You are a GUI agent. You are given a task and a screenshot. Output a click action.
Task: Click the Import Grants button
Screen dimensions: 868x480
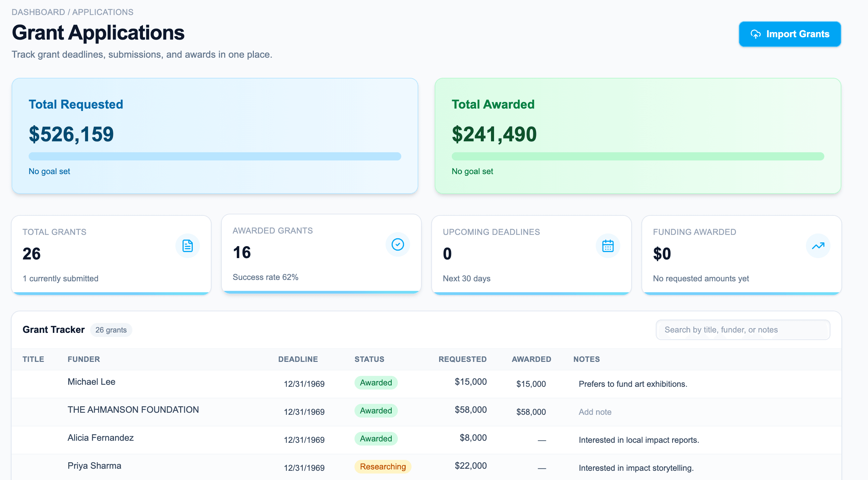(x=790, y=34)
